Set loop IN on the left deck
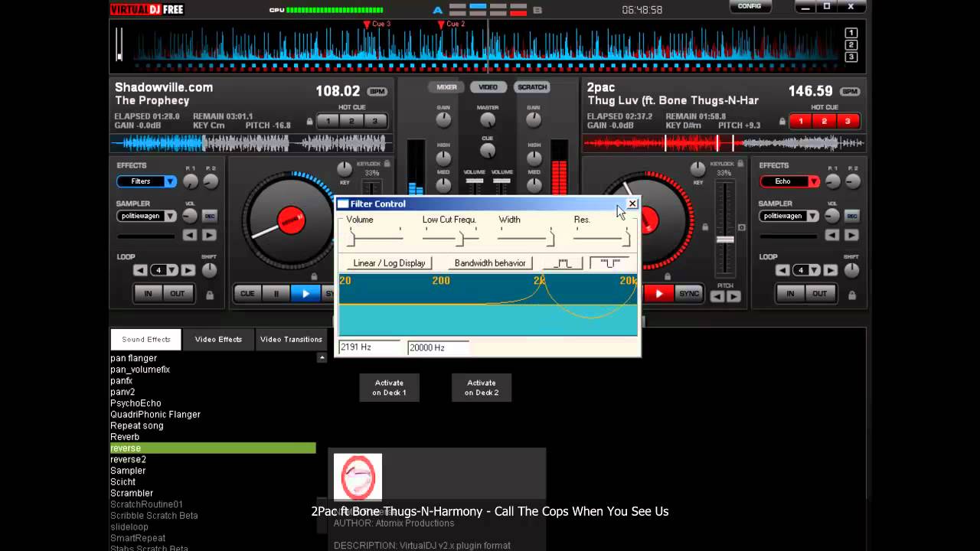The width and height of the screenshot is (980, 551). click(148, 293)
